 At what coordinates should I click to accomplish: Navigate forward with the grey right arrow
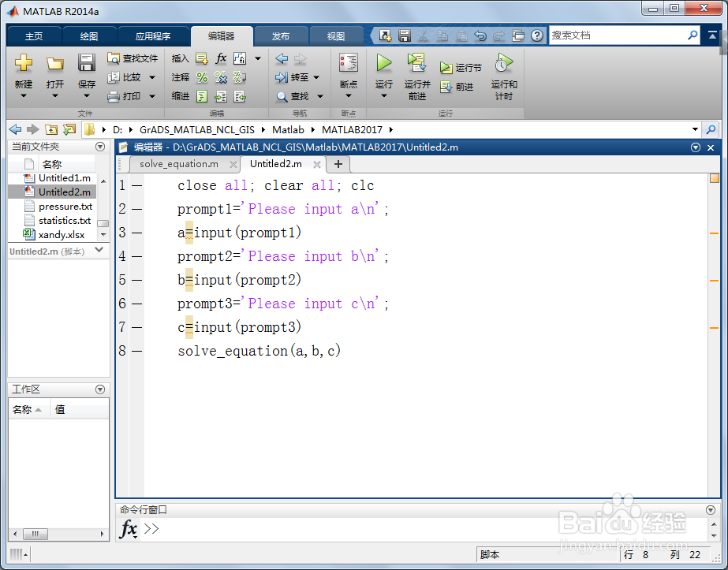click(x=301, y=58)
